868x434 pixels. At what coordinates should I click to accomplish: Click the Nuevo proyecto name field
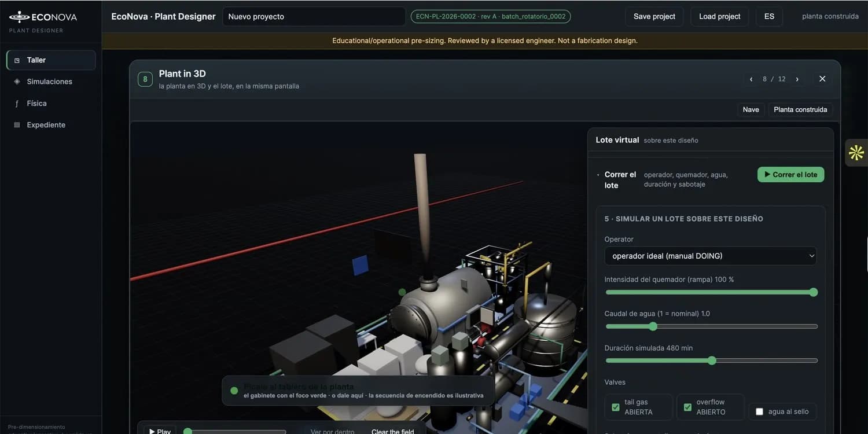tap(314, 16)
